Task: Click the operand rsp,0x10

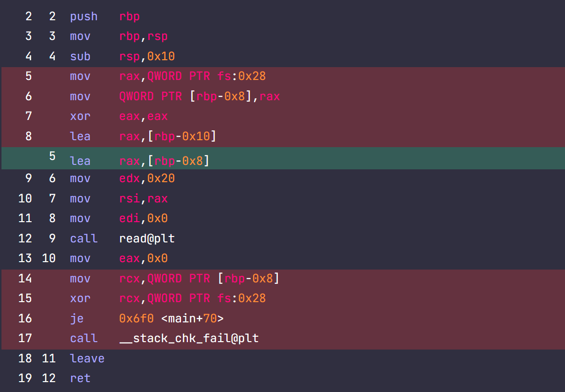Action: (147, 56)
